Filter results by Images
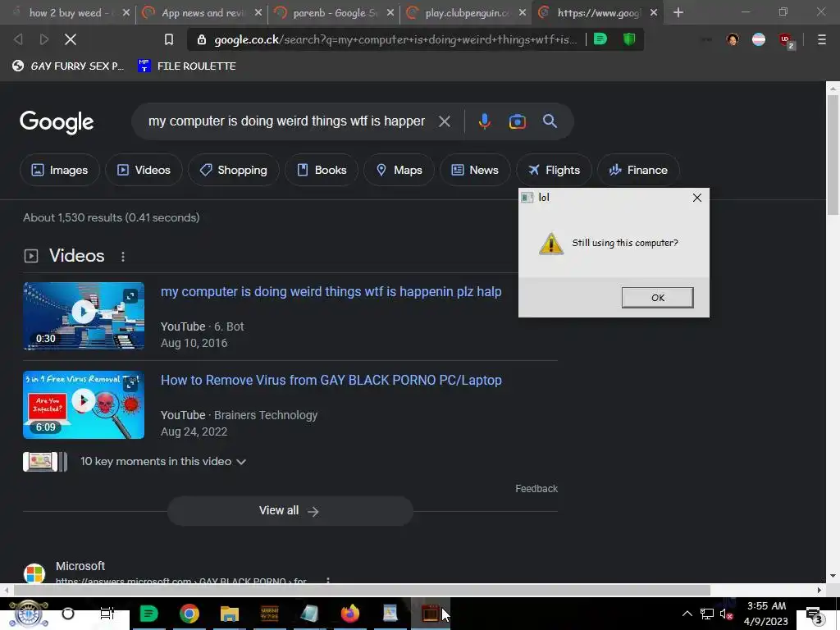This screenshot has height=630, width=840. tap(59, 171)
